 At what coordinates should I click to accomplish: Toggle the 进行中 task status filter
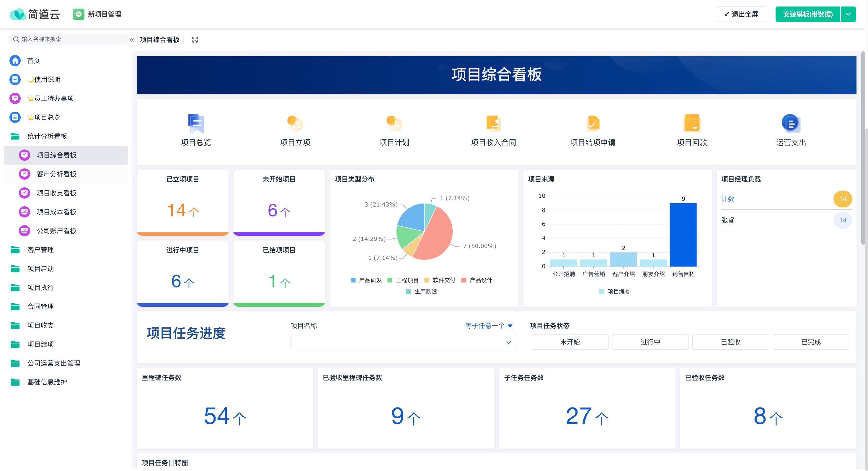pos(650,342)
